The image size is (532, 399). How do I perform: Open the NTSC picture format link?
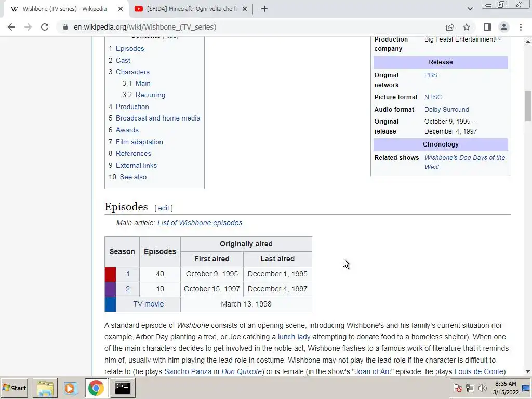coord(433,97)
